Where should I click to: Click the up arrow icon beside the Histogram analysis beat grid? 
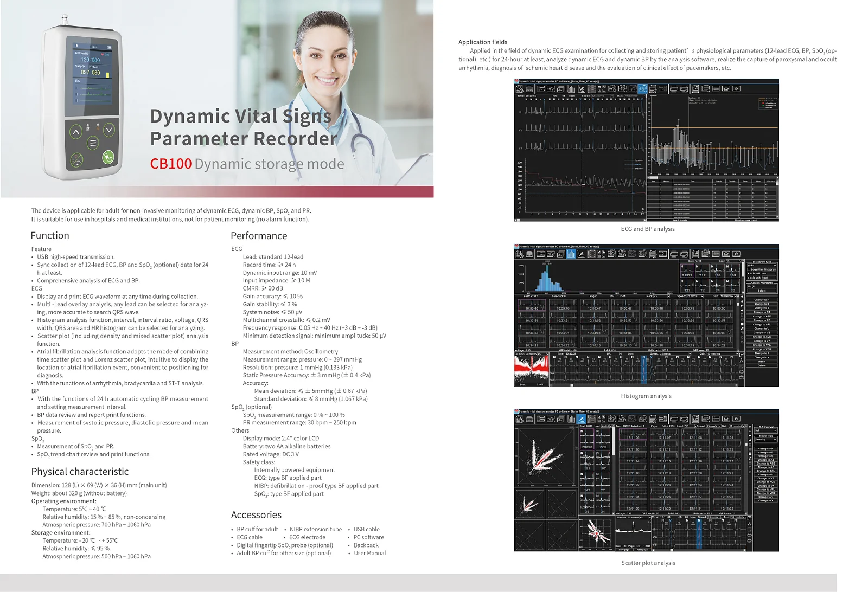tap(742, 297)
